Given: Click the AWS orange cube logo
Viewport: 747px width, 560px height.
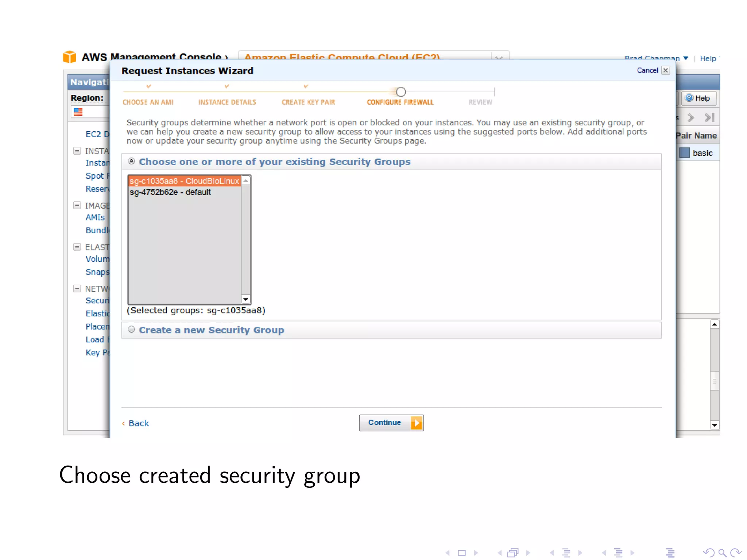Looking at the screenshot, I should click(x=69, y=57).
